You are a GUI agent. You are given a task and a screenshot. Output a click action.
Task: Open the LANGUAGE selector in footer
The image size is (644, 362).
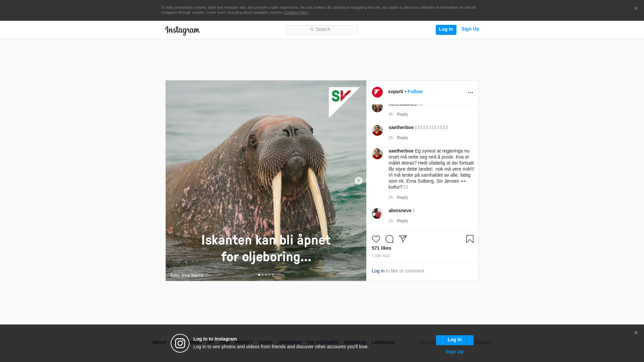[383, 343]
